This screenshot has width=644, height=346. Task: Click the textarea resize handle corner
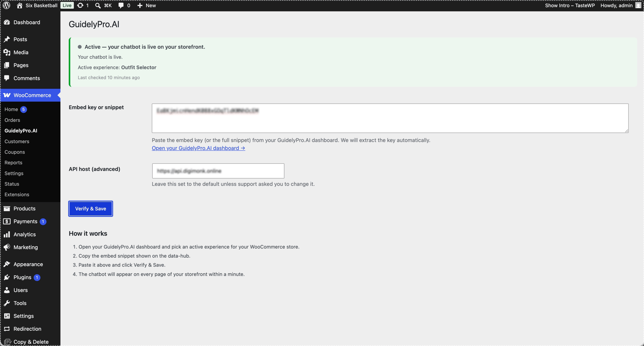click(x=626, y=130)
